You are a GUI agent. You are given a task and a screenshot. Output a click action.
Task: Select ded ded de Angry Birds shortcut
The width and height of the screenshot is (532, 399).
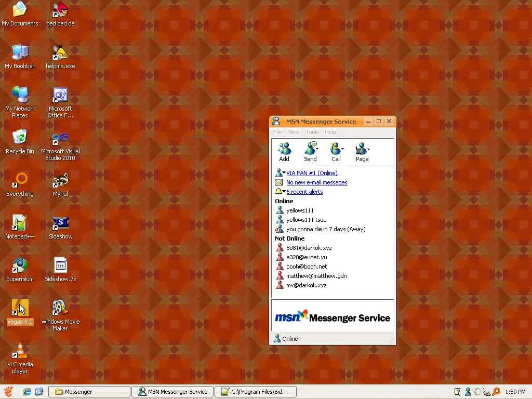[60, 14]
